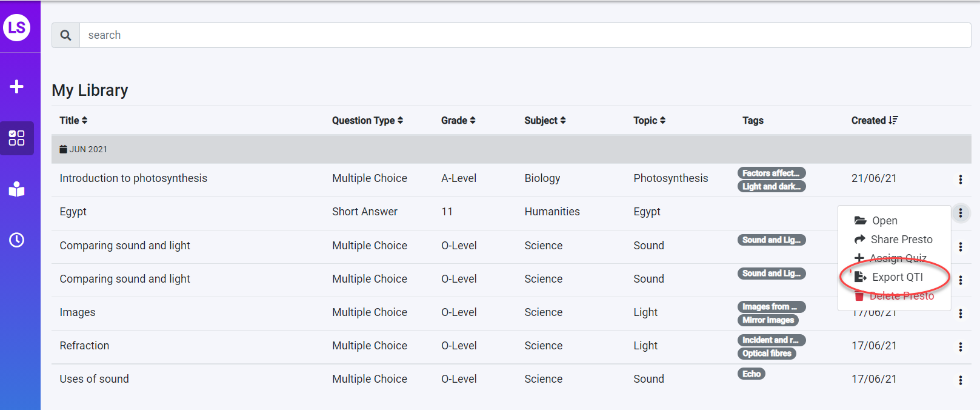Open options menu for Introduction to photosynthesis
This screenshot has width=980, height=410.
pyautogui.click(x=960, y=180)
